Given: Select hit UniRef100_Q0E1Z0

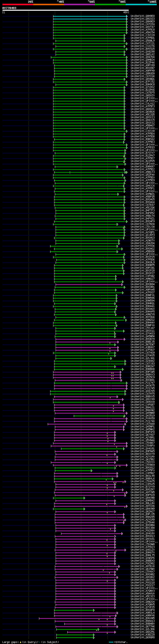Looking at the screenshot, I should [143, 550].
